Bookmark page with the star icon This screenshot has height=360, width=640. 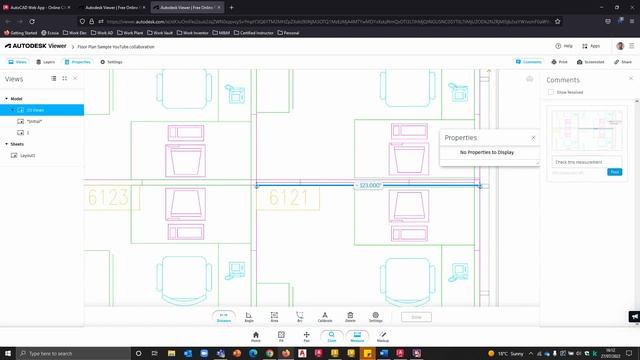[x=558, y=21]
